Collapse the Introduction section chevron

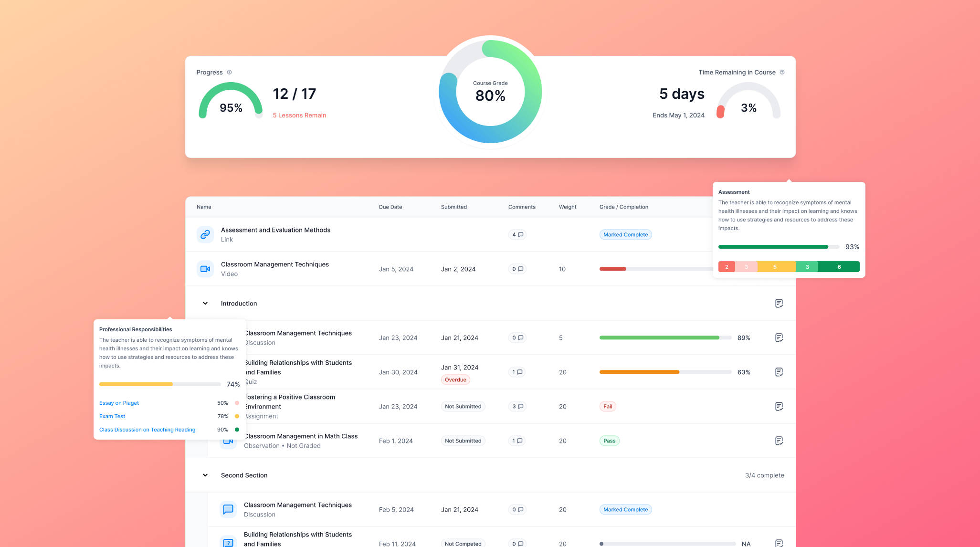205,303
